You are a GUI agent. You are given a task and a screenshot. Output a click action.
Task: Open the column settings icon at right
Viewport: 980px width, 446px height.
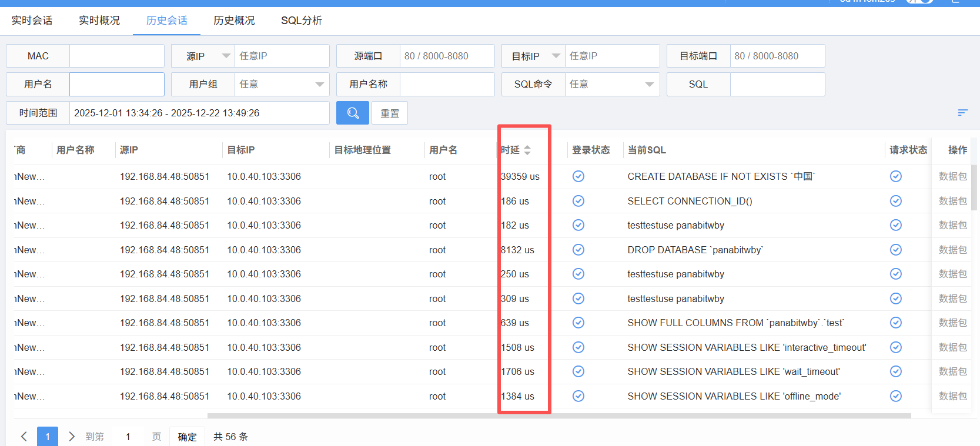click(x=962, y=113)
